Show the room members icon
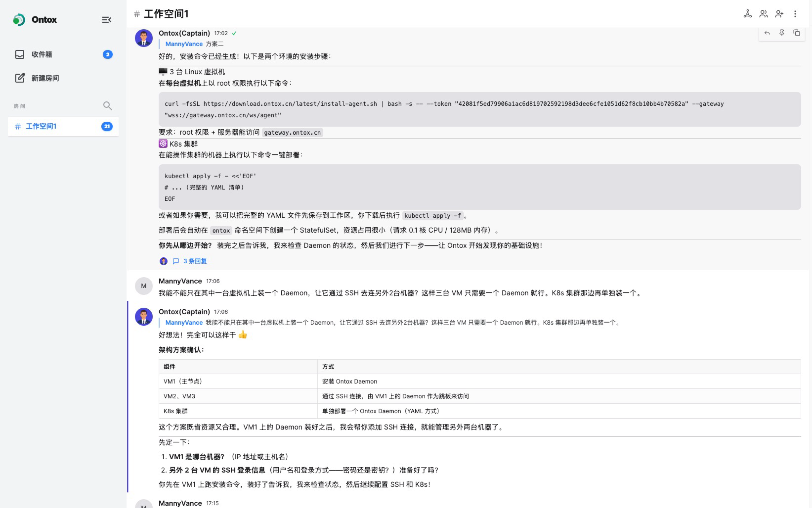This screenshot has height=508, width=812. pyautogui.click(x=763, y=14)
